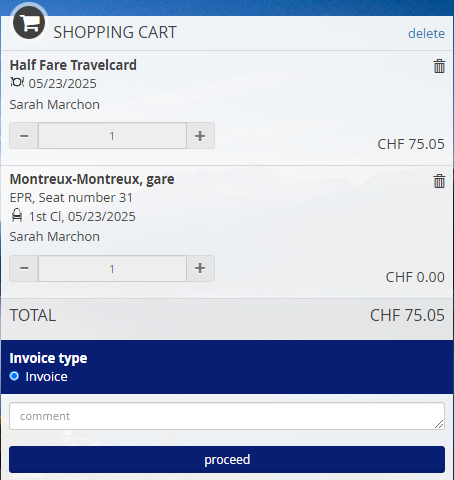Decrease Half Fare Travelcard quantity with minus
Image resolution: width=454 pixels, height=480 pixels.
coord(24,136)
